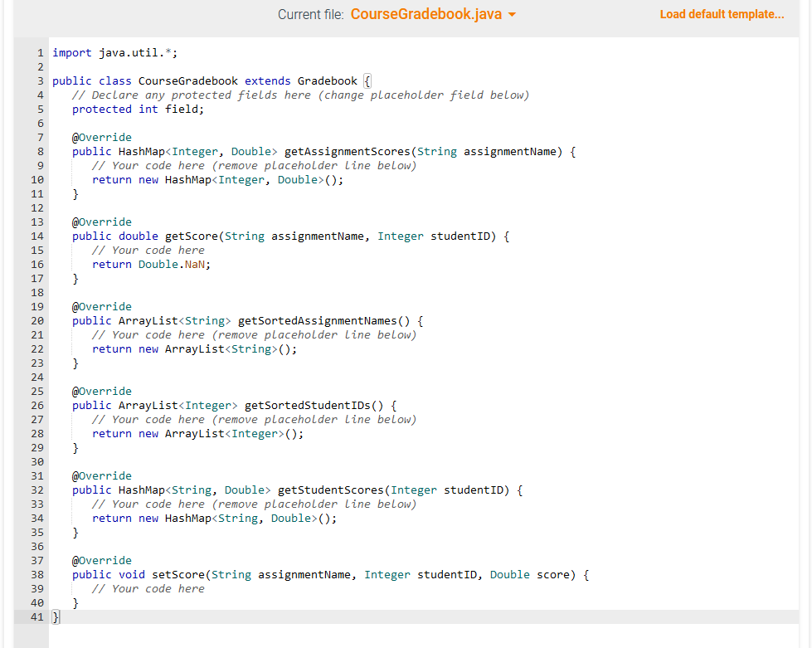Open the CourseGradebook.java file dropdown
This screenshot has height=648, width=812.
coord(432,14)
